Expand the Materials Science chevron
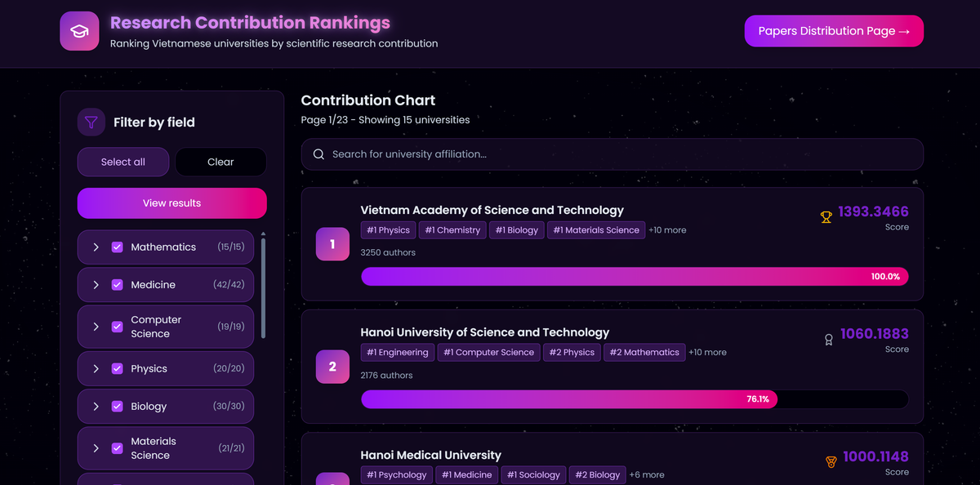The height and width of the screenshot is (485, 980). pyautogui.click(x=96, y=448)
